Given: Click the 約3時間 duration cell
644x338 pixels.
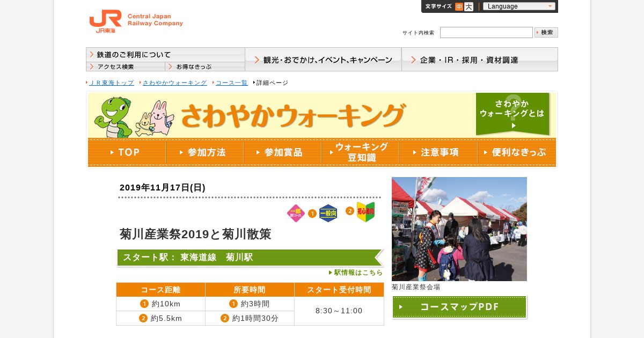Looking at the screenshot, I should [250, 304].
